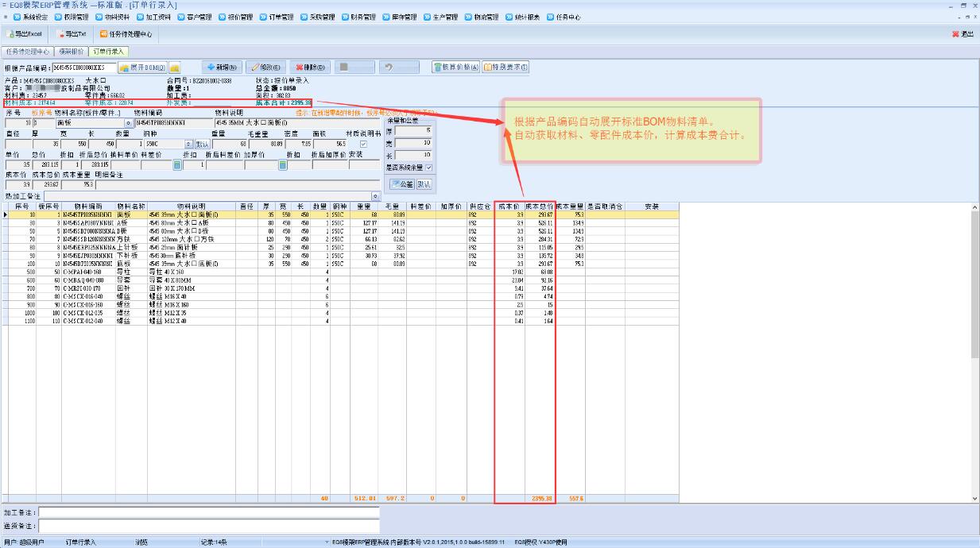Open the 财务管理 menu

pyautogui.click(x=359, y=17)
